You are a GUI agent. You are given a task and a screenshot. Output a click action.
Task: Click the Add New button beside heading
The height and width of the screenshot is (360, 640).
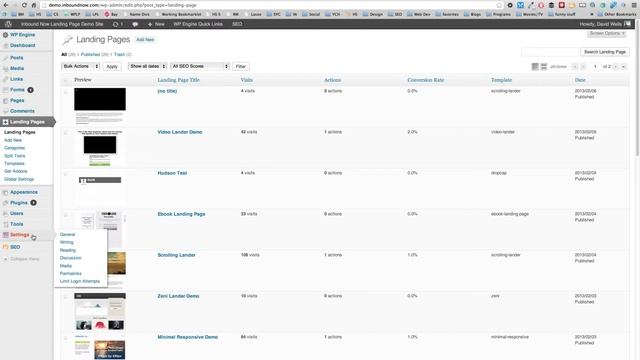coord(145,40)
